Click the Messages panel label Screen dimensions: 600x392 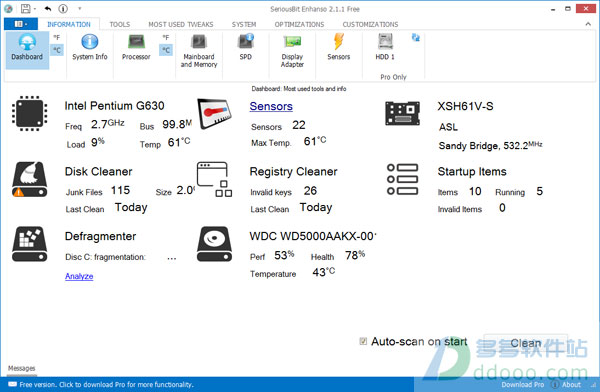point(21,368)
